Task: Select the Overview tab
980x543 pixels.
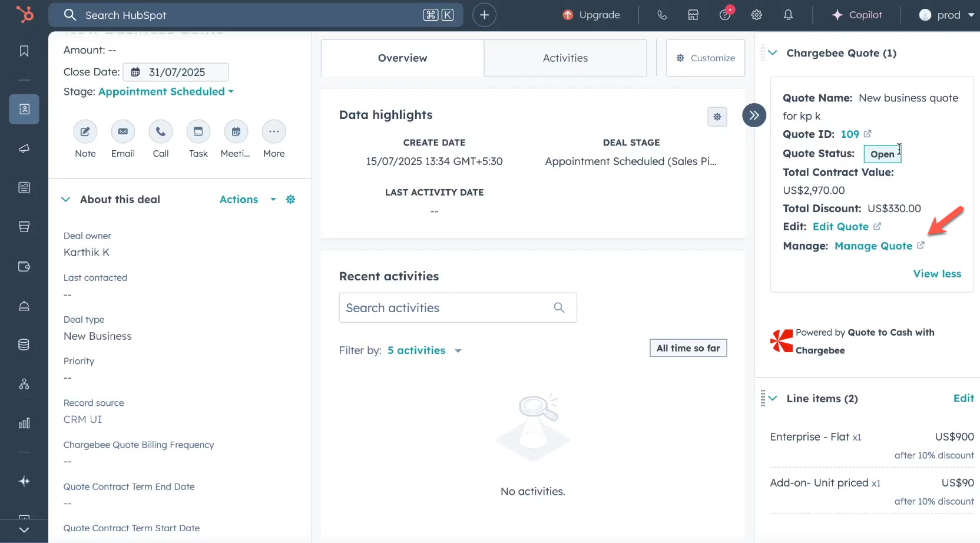Action: pos(402,58)
